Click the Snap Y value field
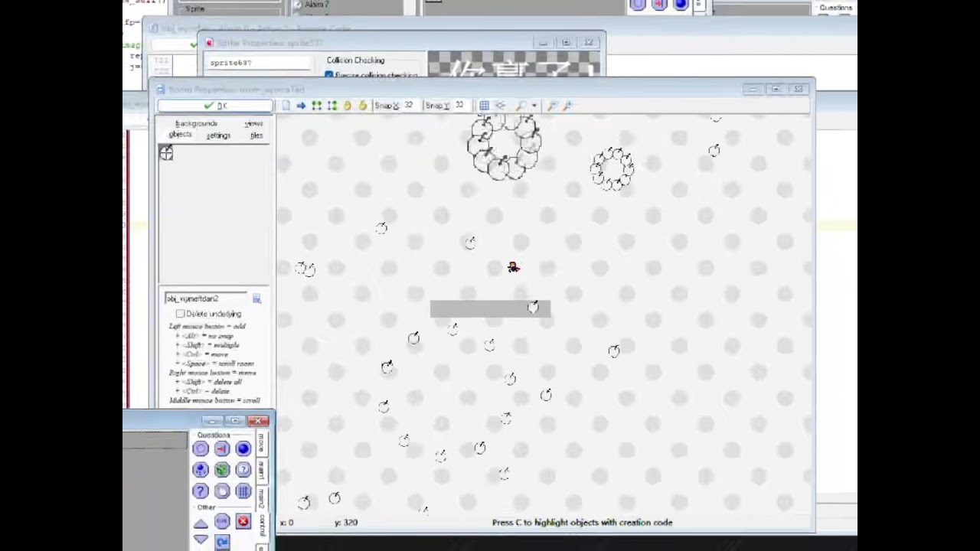The image size is (980, 551). click(x=460, y=106)
